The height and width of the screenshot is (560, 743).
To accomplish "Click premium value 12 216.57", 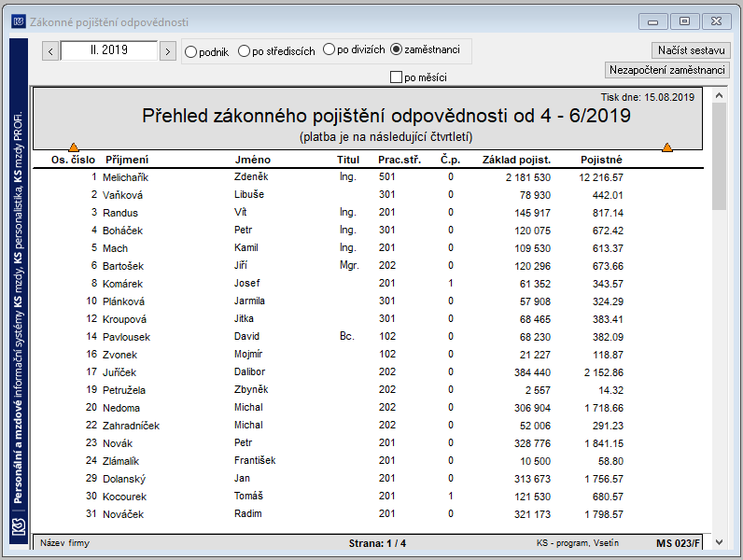I will [601, 177].
